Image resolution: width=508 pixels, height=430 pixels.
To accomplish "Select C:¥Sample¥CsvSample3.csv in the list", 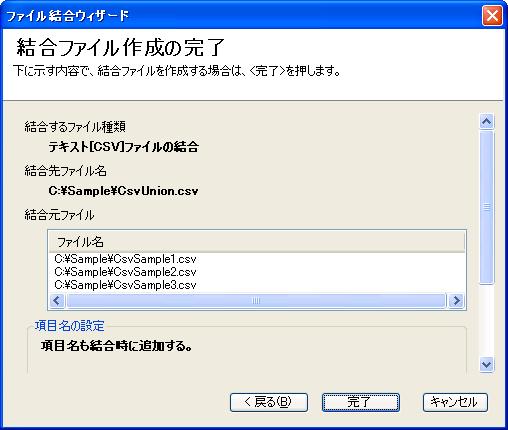I will click(125, 285).
